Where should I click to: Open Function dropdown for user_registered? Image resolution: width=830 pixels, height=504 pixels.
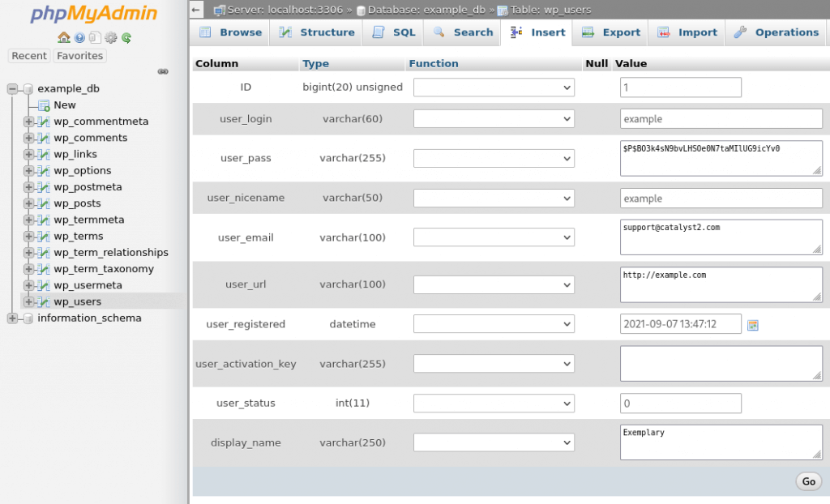494,324
